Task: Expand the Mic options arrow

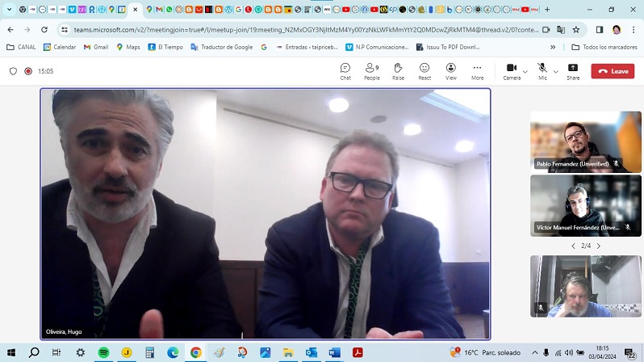Action: 556,71
